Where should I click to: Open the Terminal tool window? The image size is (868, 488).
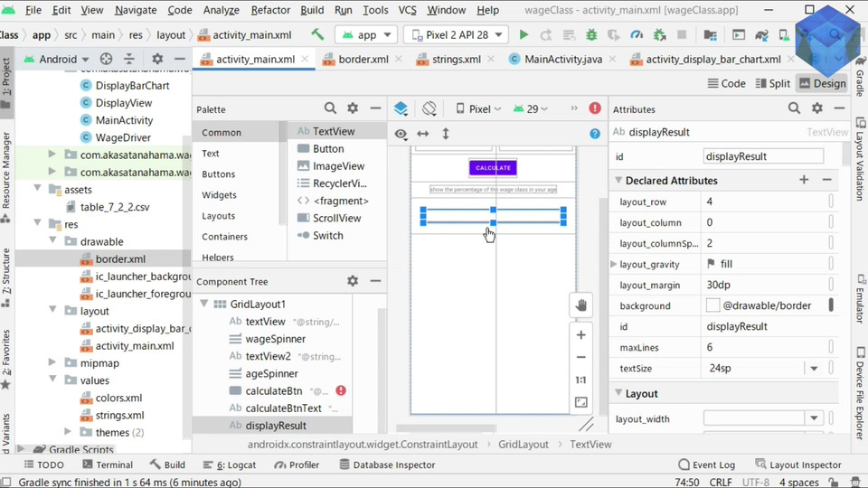pos(108,465)
